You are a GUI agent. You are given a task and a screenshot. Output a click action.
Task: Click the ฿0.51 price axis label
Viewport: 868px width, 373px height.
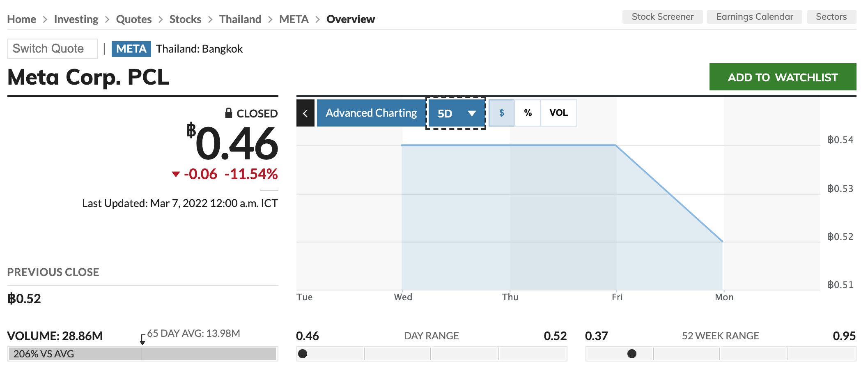pyautogui.click(x=840, y=285)
